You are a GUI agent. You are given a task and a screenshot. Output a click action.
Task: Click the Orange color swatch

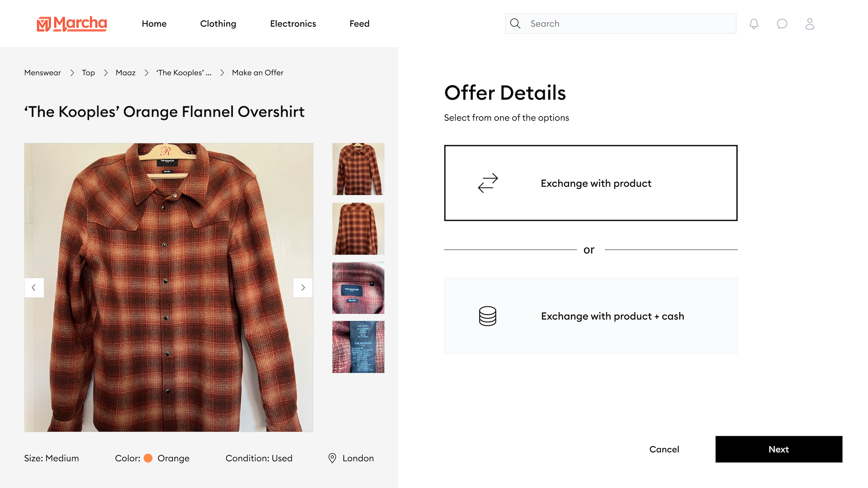pos(148,458)
